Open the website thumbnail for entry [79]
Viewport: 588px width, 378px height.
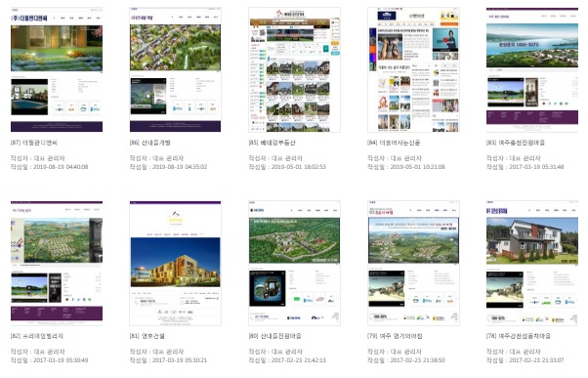[413, 263]
